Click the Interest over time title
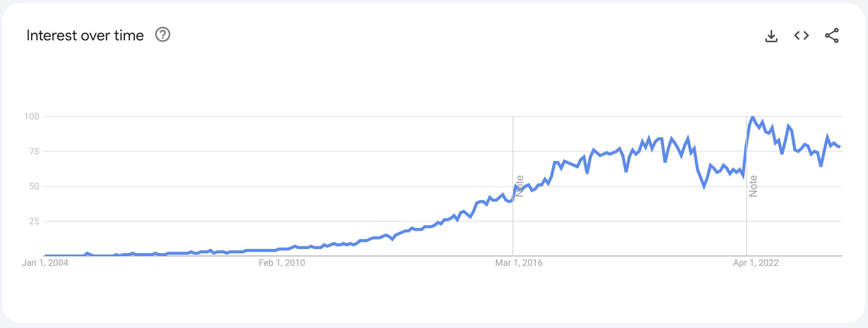 [85, 35]
